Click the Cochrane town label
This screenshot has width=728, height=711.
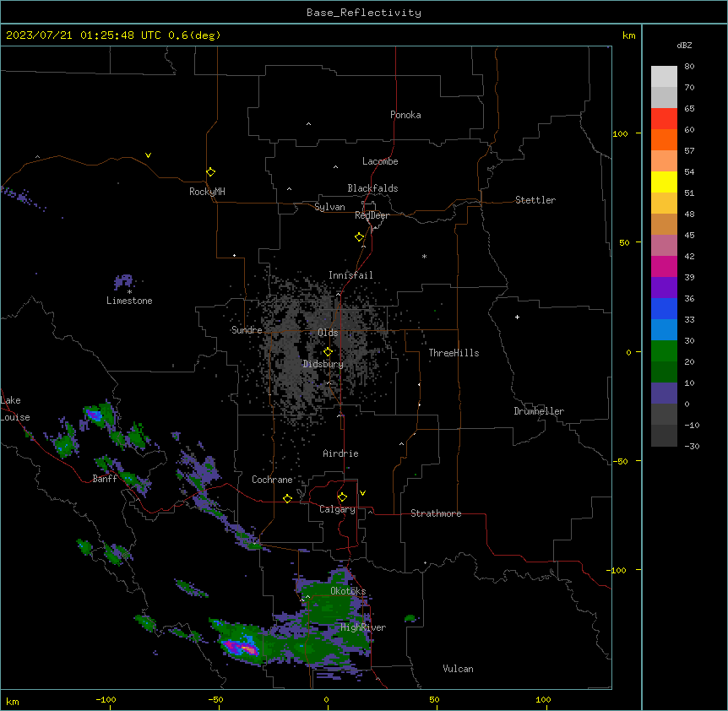(x=272, y=480)
